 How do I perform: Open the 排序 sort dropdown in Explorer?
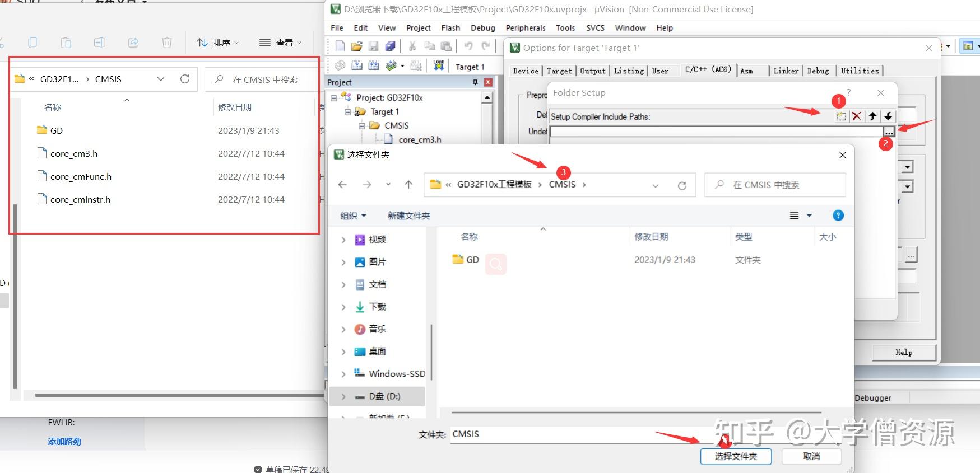pos(218,43)
